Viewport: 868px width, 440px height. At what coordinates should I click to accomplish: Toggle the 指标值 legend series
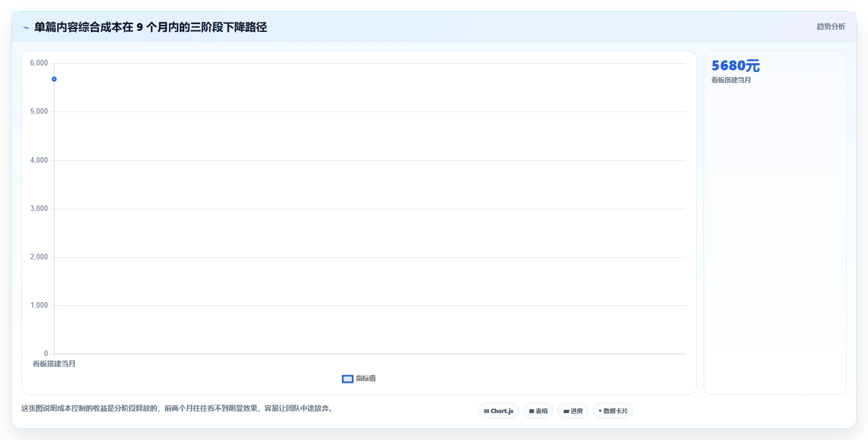coord(359,378)
